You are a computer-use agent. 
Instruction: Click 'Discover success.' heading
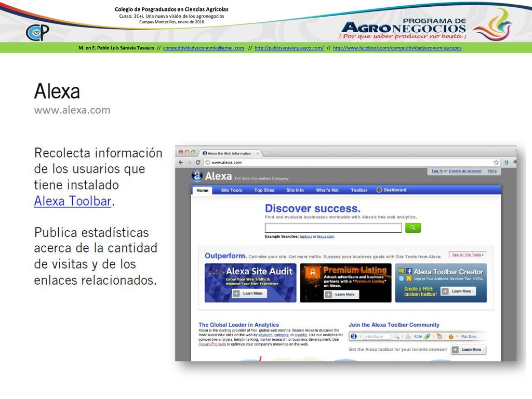pyautogui.click(x=312, y=208)
